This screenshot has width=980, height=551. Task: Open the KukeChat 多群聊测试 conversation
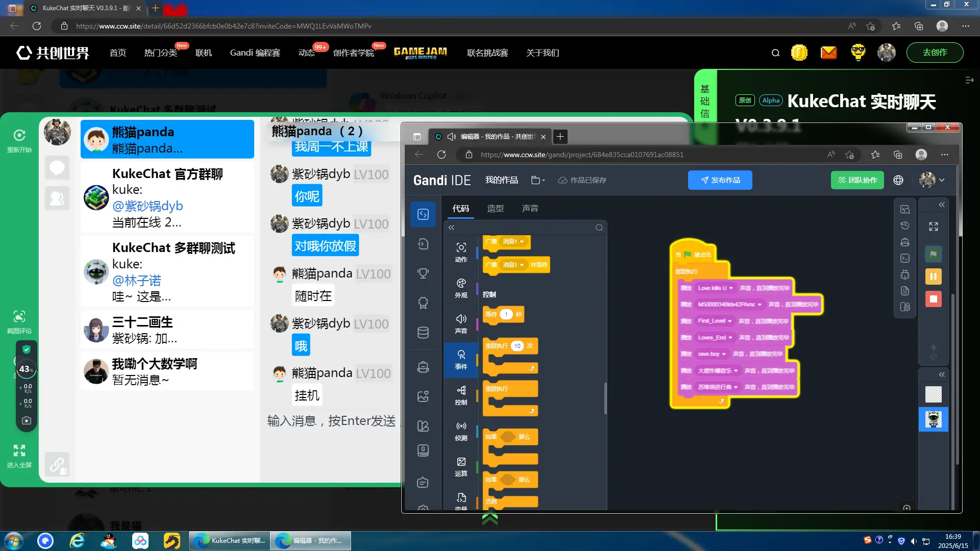click(x=167, y=271)
